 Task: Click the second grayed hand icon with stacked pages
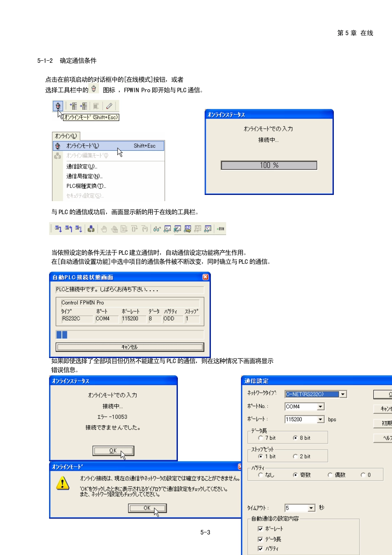coord(114,229)
